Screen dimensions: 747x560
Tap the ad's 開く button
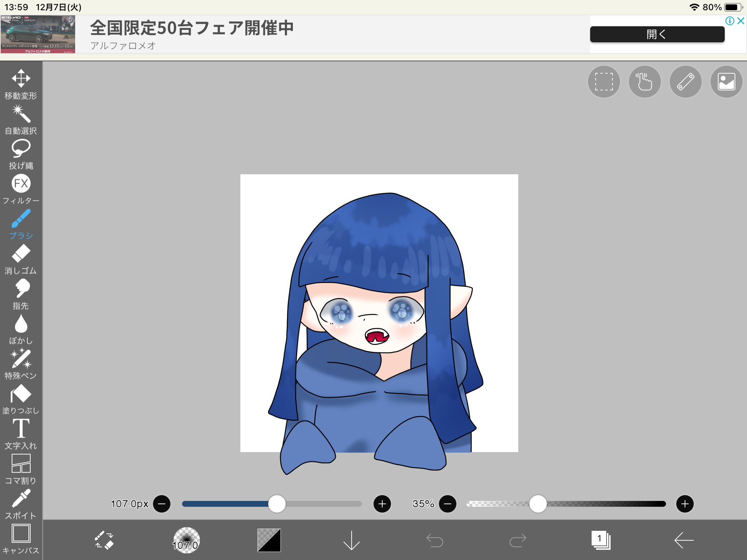tap(657, 34)
